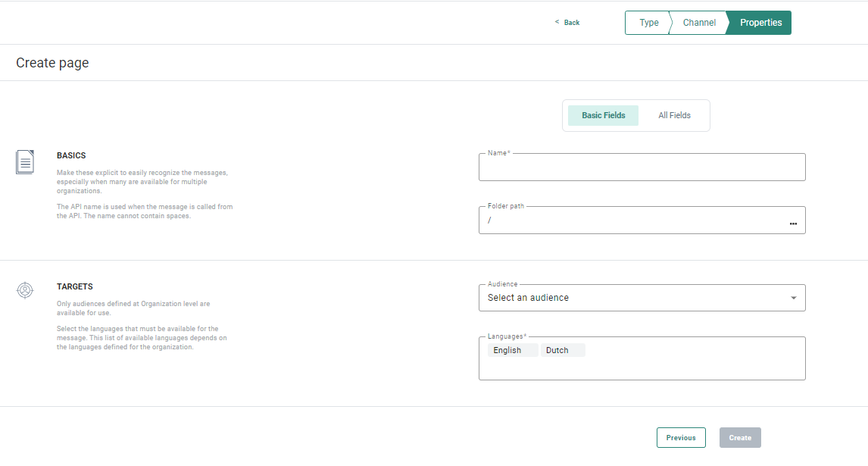Image resolution: width=868 pixels, height=466 pixels.
Task: Open the Select an audience dropdown
Action: click(x=632, y=298)
